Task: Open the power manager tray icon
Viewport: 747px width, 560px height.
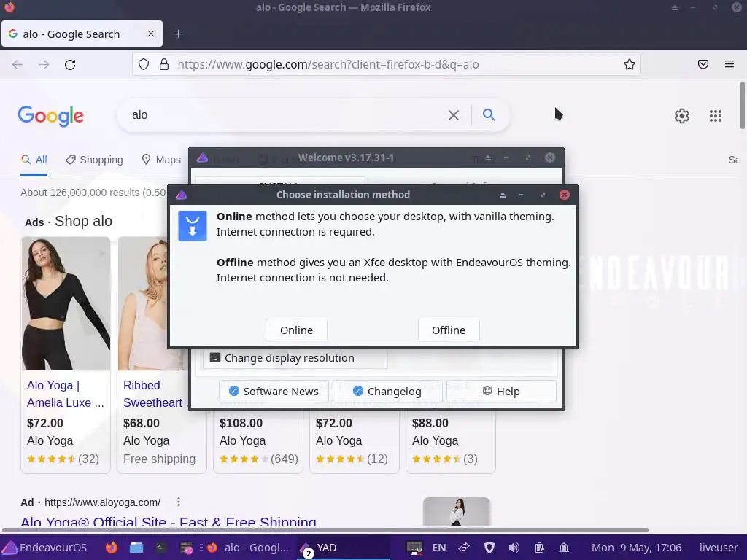Action: 539,548
